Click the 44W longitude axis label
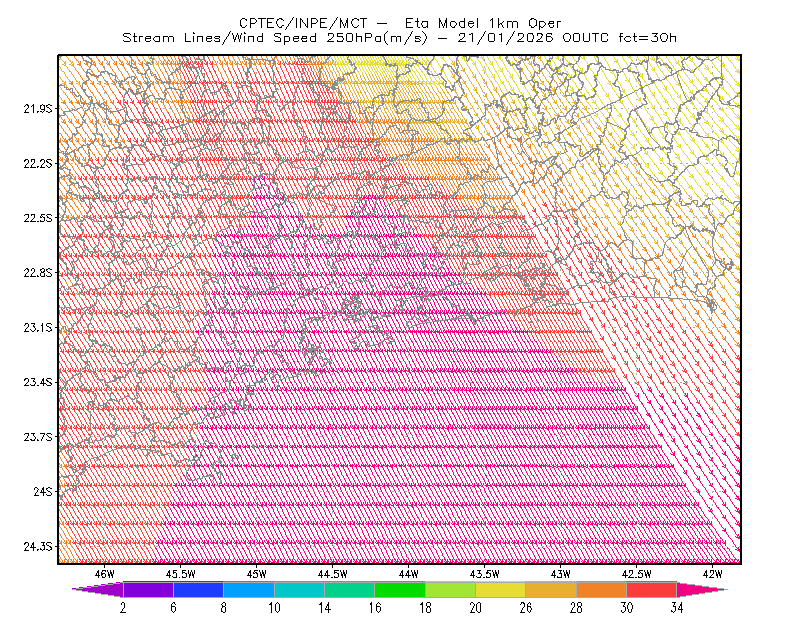Screen dimensions: 800x618 [408, 574]
